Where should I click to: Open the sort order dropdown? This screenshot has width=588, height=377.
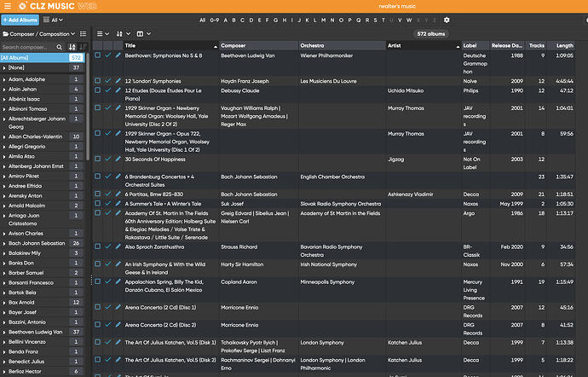pos(123,34)
